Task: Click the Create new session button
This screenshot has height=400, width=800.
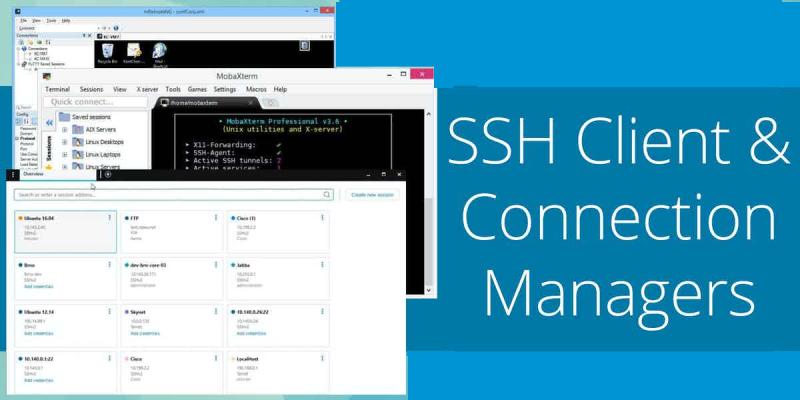Action: pos(372,195)
